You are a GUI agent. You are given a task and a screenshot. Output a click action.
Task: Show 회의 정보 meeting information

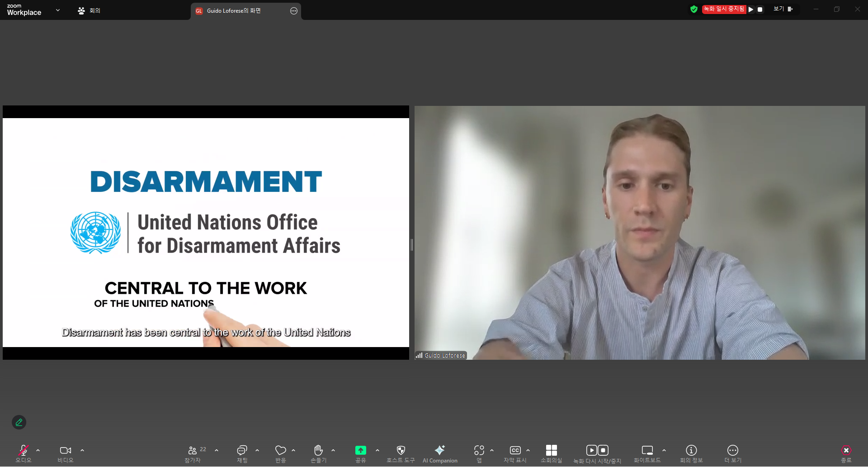coord(691,453)
